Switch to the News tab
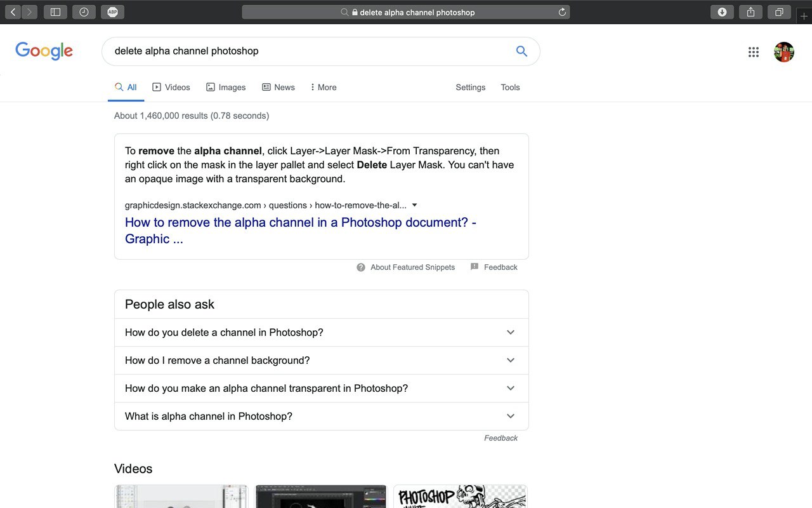 pos(278,88)
